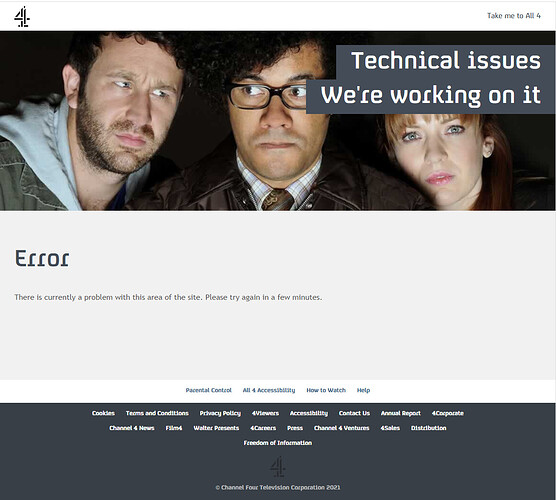Open Walter Presents link
The height and width of the screenshot is (500, 556).
(216, 428)
